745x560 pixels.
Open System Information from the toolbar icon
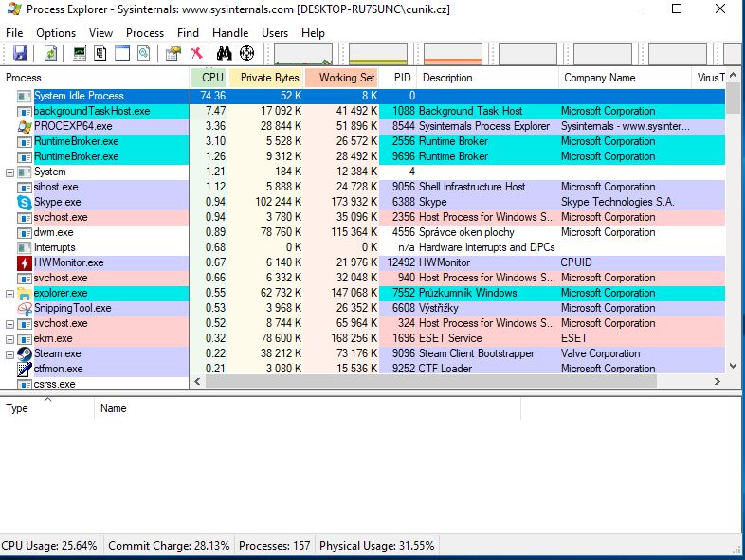(x=80, y=53)
